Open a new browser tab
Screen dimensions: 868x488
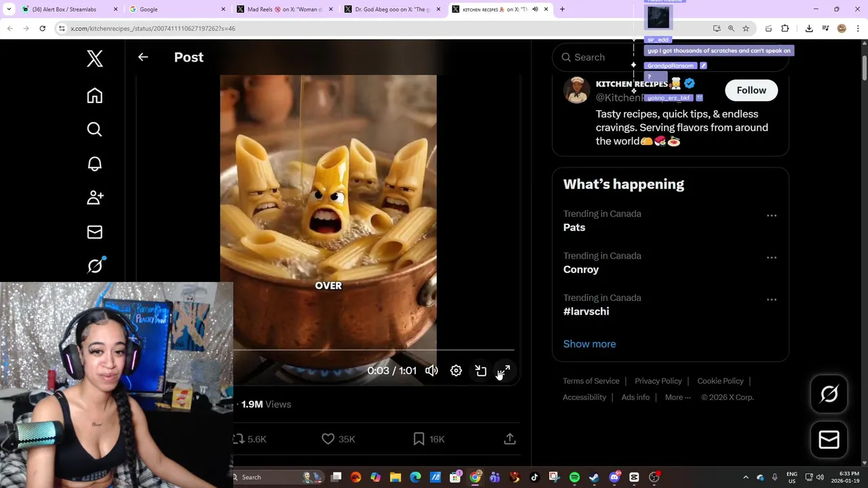click(x=562, y=9)
